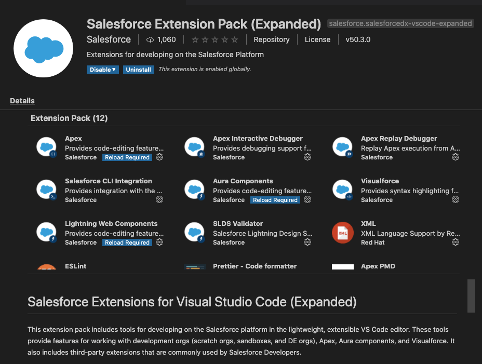Image resolution: width=482 pixels, height=364 pixels.
Task: Open manage gear for Apex extension
Action: click(x=160, y=157)
